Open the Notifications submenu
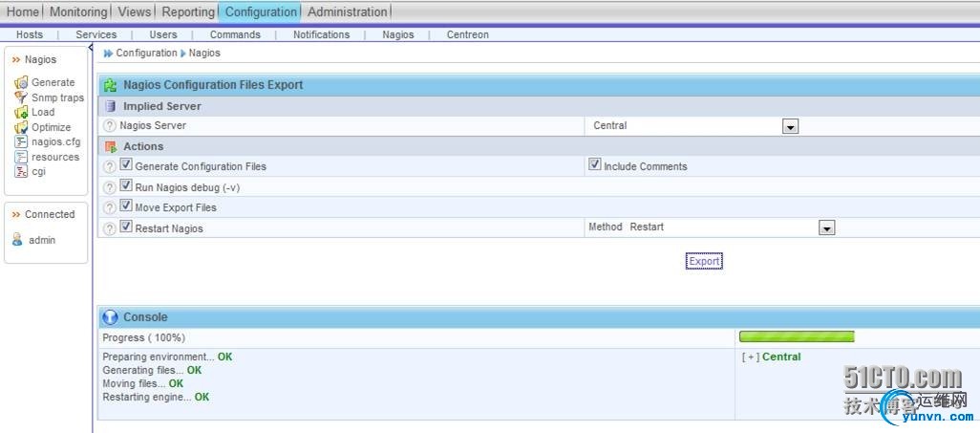980x433 pixels. 321,35
